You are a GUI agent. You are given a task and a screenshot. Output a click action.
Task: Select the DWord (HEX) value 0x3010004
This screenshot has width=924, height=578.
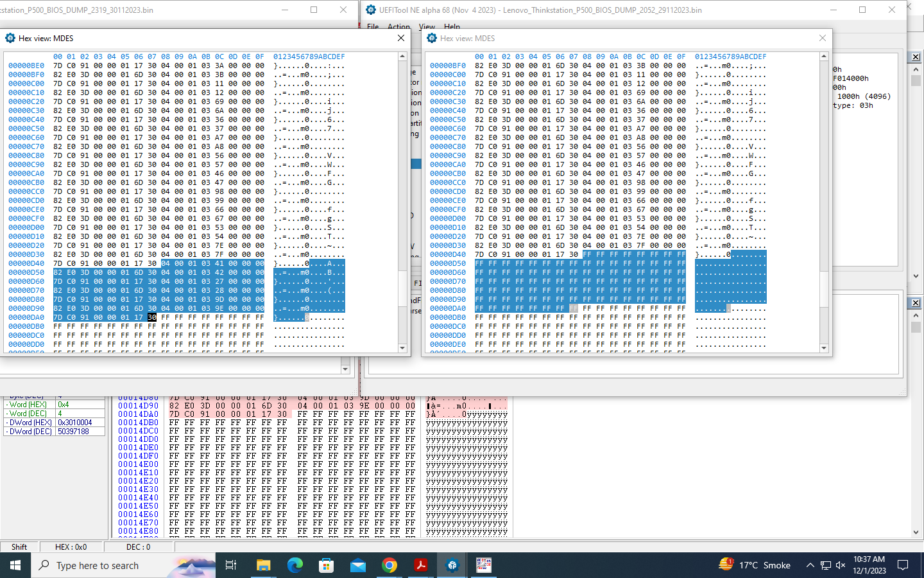coord(75,423)
